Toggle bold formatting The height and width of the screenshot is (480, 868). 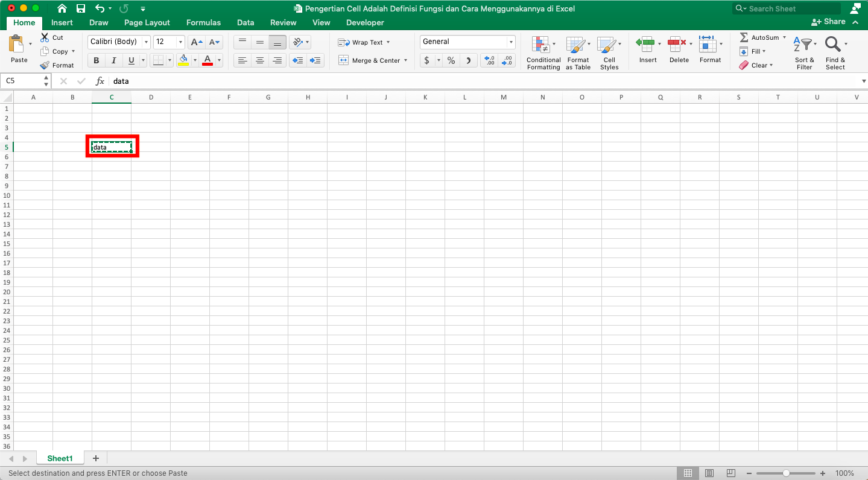point(96,60)
